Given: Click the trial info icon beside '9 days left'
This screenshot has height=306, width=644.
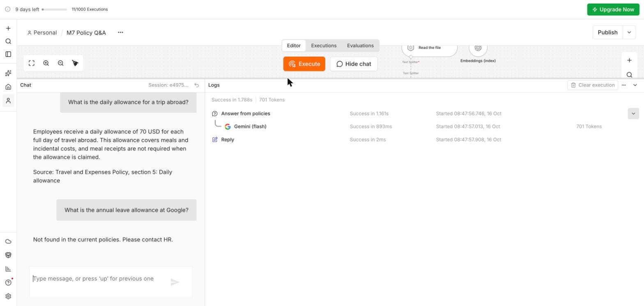Looking at the screenshot, I should pos(8,9).
